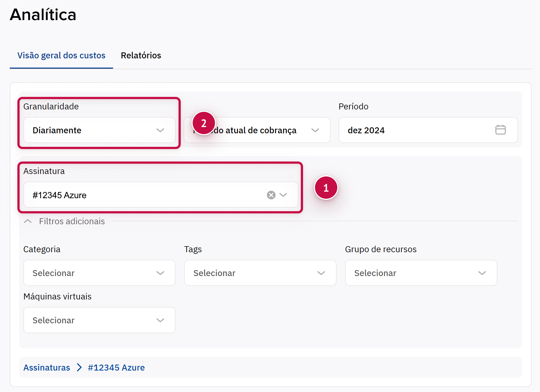The width and height of the screenshot is (540, 392).
Task: Click the Granularidade chevron arrow icon
Action: point(160,130)
